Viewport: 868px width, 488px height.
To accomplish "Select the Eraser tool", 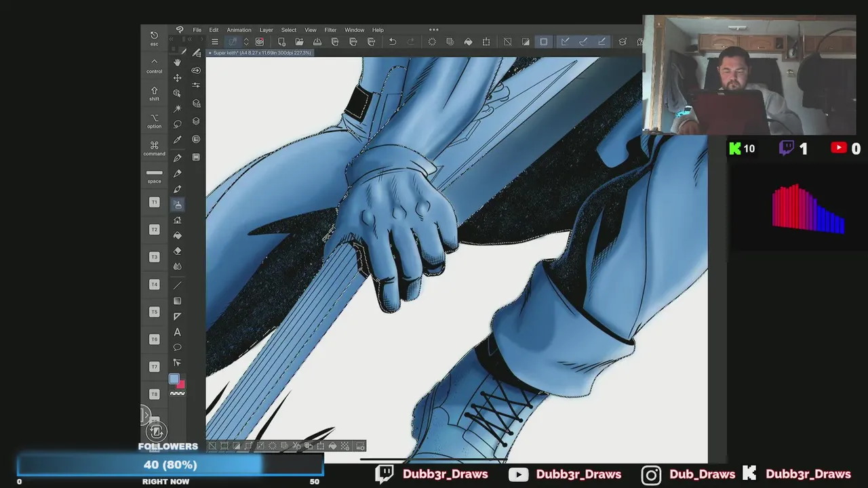I will [177, 251].
